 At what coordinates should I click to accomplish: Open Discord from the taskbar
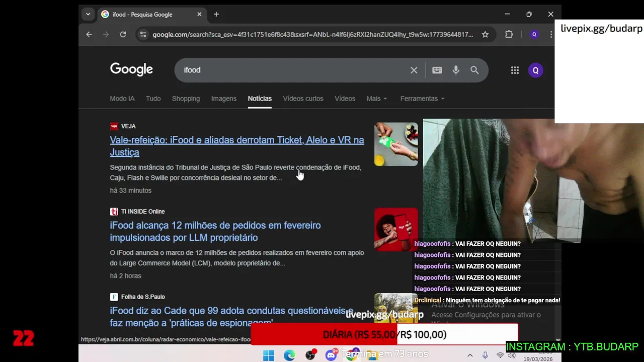click(331, 355)
